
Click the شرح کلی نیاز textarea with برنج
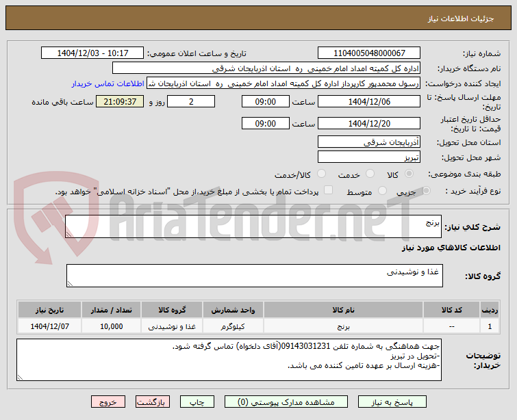click(x=253, y=226)
